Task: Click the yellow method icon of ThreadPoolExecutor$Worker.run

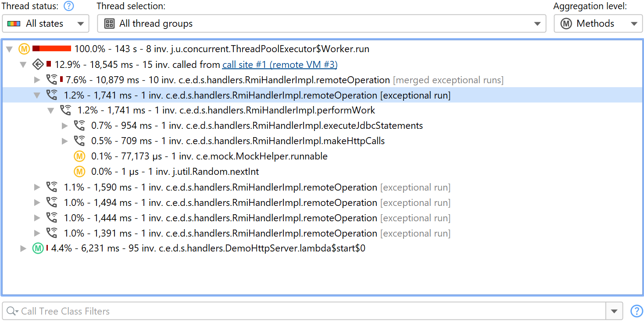Action: 24,49
